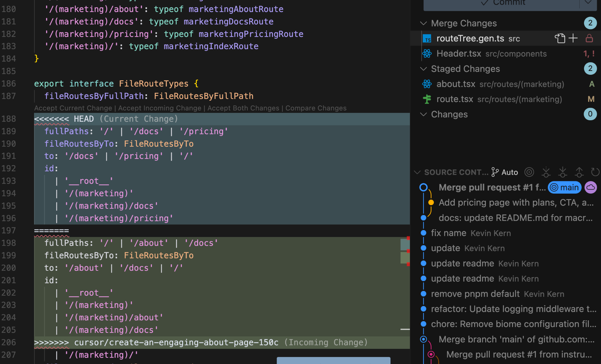601x364 pixels.
Task: Click line number 186 in the gutter
Action: pyautogui.click(x=9, y=84)
